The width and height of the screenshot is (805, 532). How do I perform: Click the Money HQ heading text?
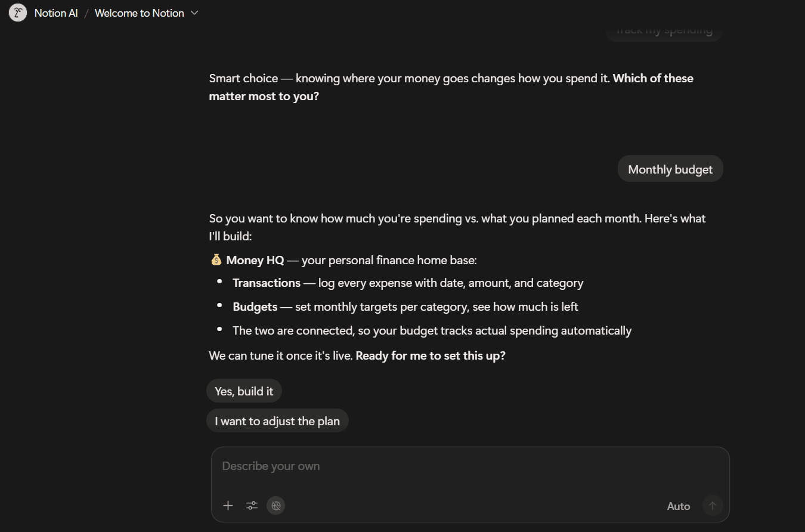point(255,260)
